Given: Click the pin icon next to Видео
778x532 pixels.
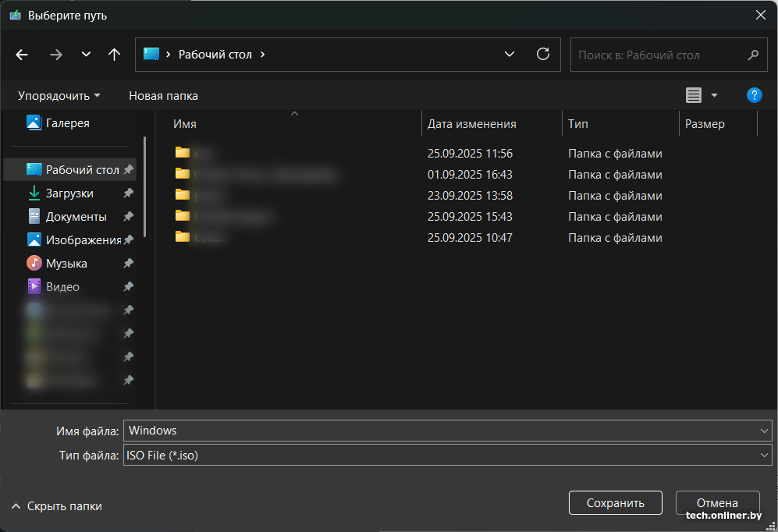Looking at the screenshot, I should 129,286.
